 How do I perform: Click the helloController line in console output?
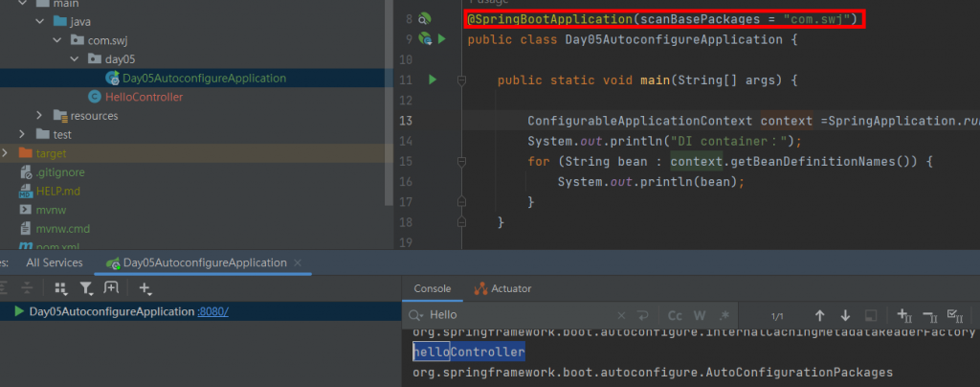click(469, 353)
